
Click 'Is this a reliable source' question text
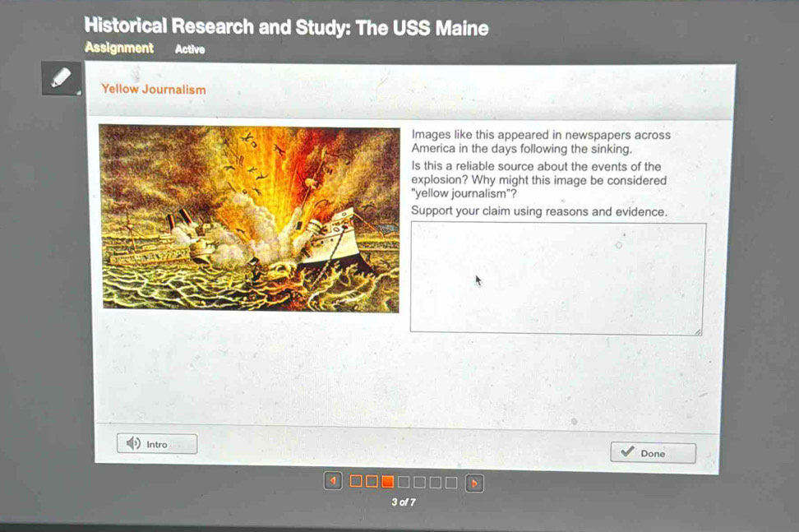(x=539, y=180)
